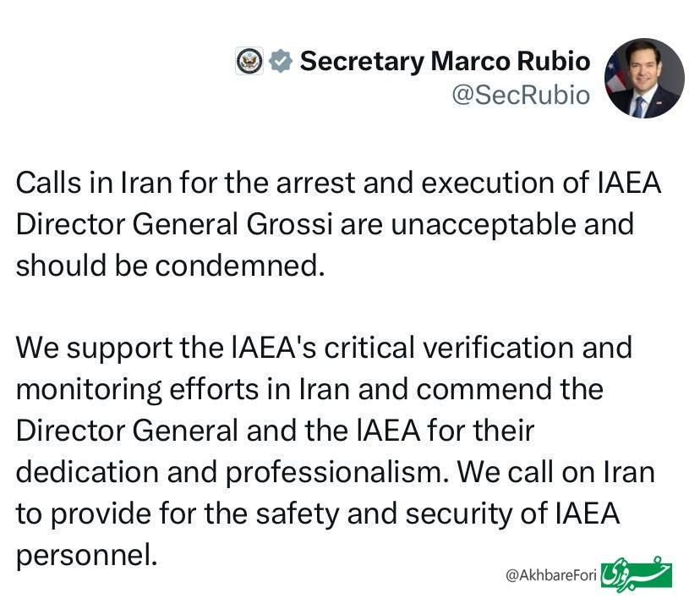Click the word 'dedication' in the tweet

tap(88, 472)
